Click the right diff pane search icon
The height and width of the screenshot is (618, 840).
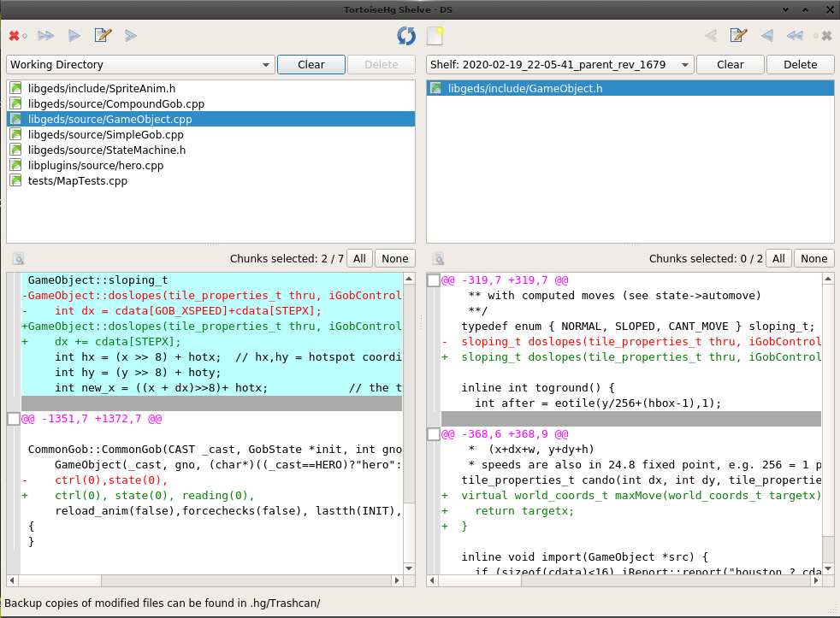pos(438,259)
